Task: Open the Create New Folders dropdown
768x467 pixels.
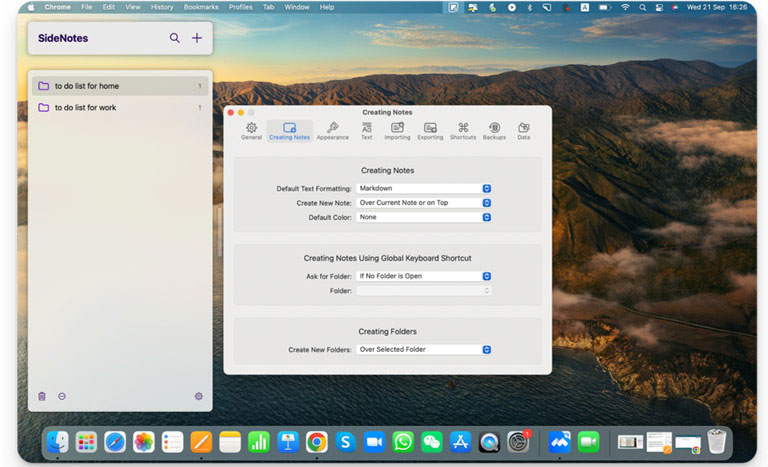Action: [424, 349]
